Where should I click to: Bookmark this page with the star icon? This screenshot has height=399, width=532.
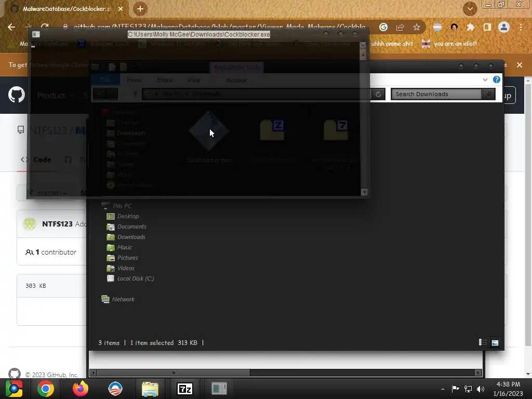417,27
